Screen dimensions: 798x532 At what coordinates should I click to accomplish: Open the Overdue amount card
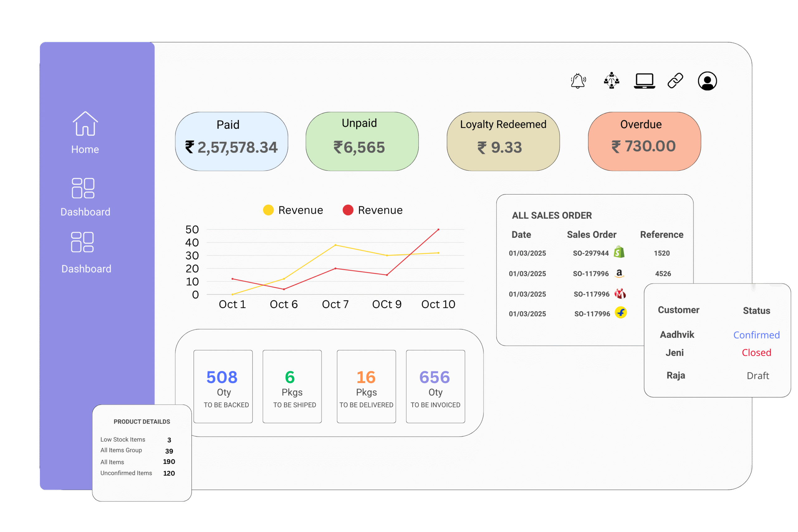point(644,141)
